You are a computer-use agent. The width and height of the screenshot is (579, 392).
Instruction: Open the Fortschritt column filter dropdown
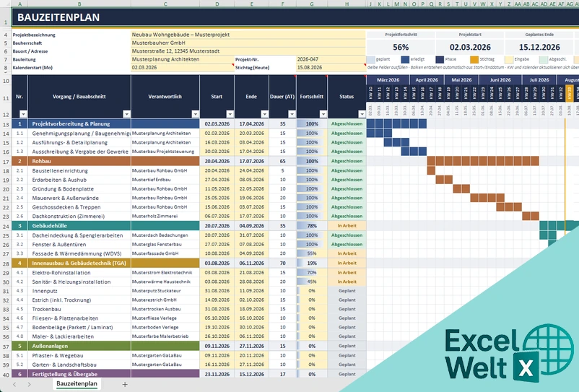pos(323,114)
